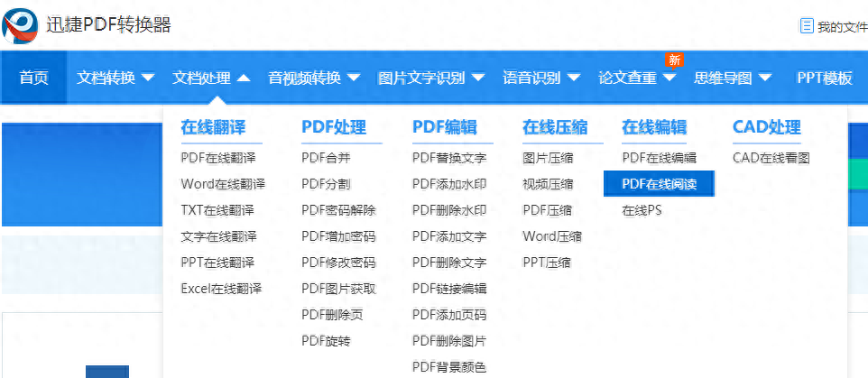Screen dimensions: 868x378
Task: Open PDF添加水印
Action: 449,184
